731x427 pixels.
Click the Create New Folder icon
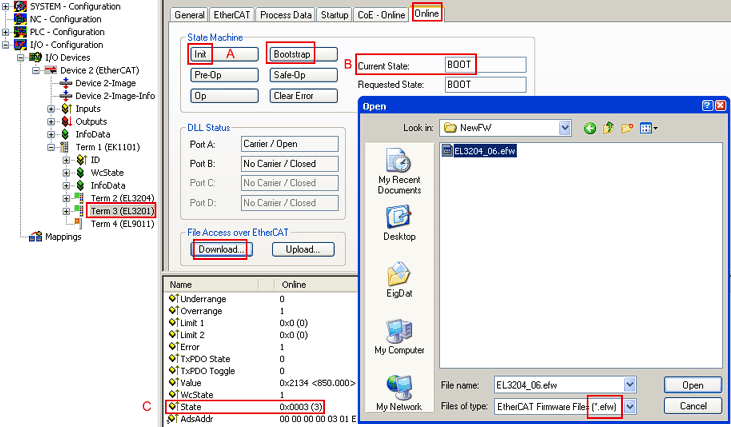628,128
